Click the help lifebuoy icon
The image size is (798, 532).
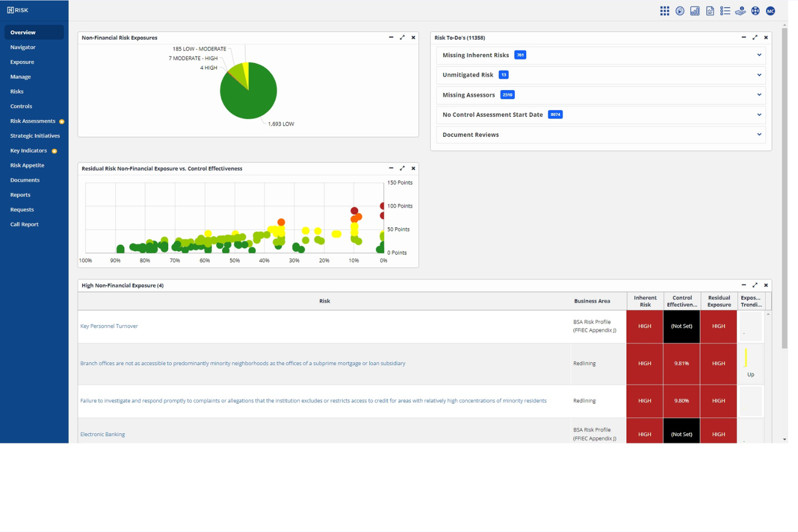tap(755, 10)
